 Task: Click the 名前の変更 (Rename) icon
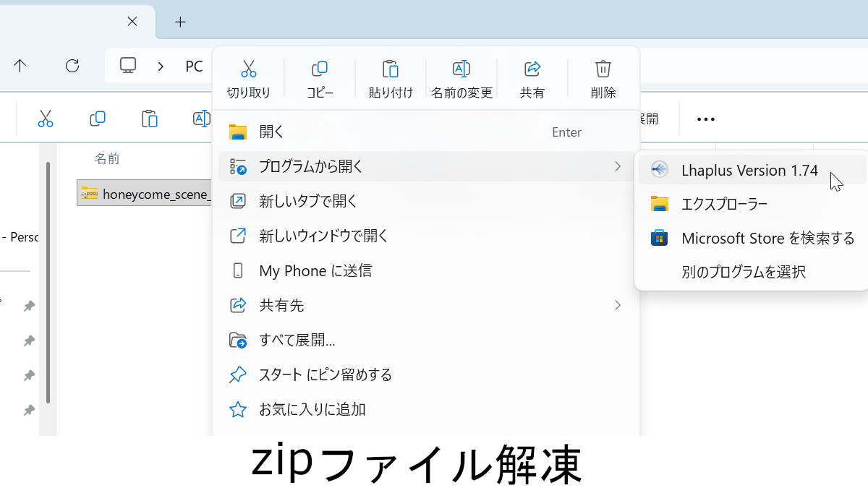coord(461,69)
